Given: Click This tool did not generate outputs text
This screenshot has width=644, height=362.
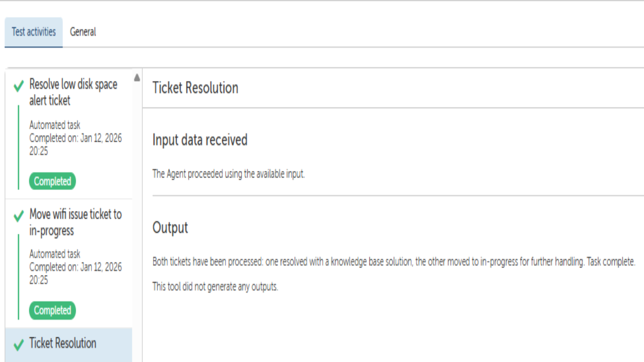Looking at the screenshot, I should click(x=215, y=287).
